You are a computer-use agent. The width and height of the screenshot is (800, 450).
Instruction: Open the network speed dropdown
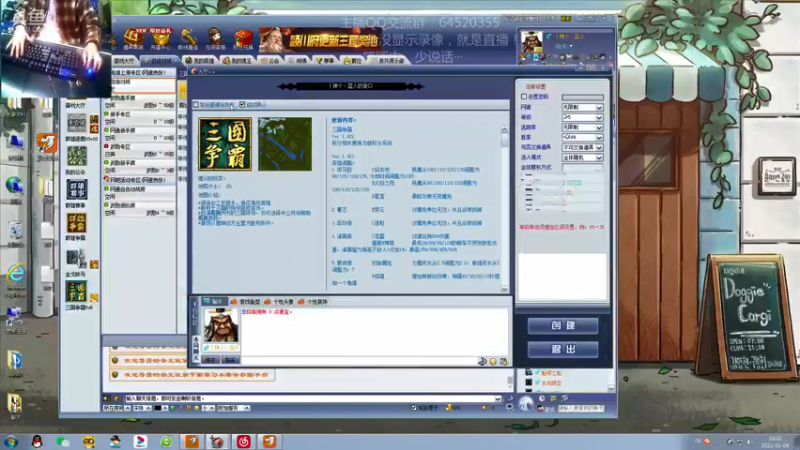[x=582, y=107]
